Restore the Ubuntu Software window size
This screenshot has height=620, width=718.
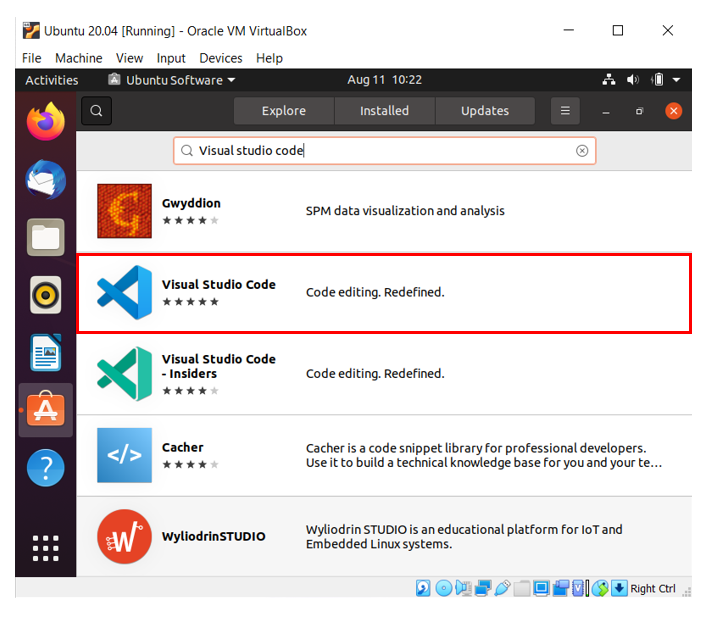(639, 111)
